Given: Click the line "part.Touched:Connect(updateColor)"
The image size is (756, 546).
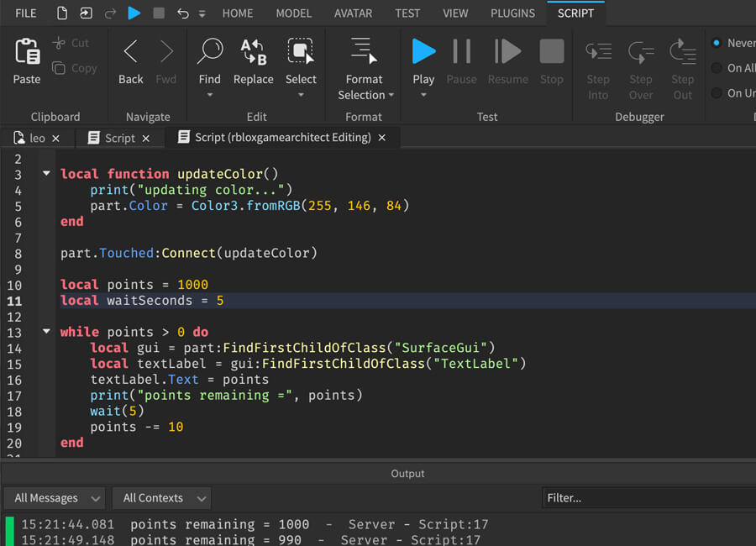Looking at the screenshot, I should pos(188,253).
